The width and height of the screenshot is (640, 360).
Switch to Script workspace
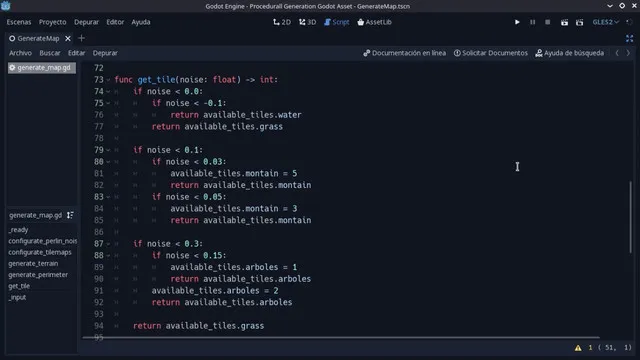[x=337, y=22]
